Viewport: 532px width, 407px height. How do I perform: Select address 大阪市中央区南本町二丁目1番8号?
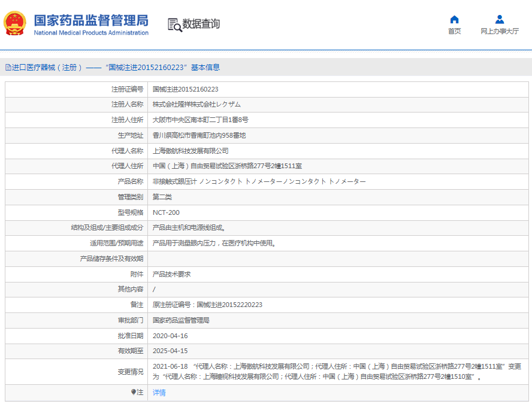tap(201, 120)
